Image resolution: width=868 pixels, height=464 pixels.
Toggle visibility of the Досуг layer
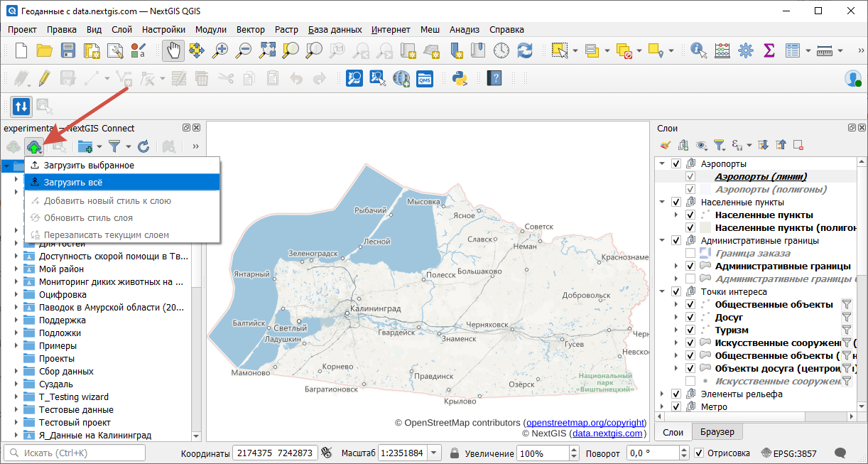[x=690, y=317]
